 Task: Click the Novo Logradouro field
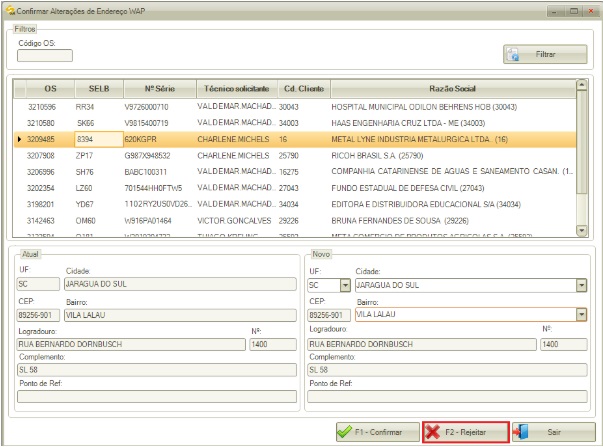coord(422,344)
